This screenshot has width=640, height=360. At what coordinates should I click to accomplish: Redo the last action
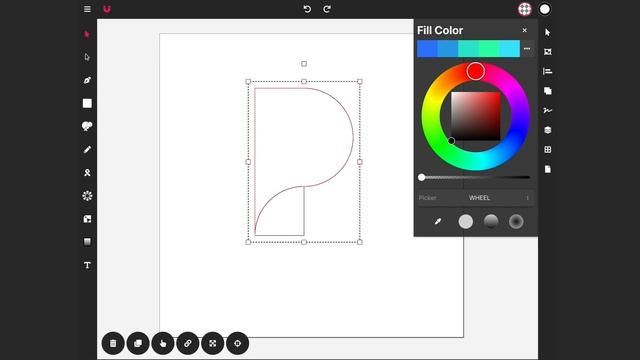click(327, 9)
